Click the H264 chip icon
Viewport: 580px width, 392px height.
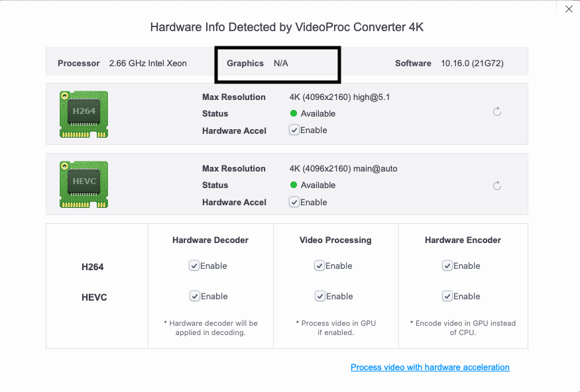[84, 114]
